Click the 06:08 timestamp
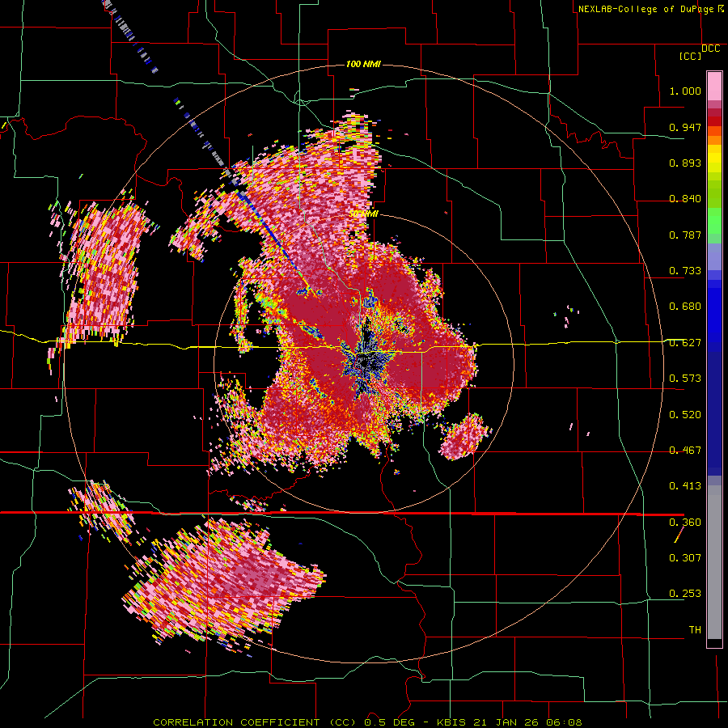Image resolution: width=728 pixels, height=728 pixels. (x=564, y=722)
